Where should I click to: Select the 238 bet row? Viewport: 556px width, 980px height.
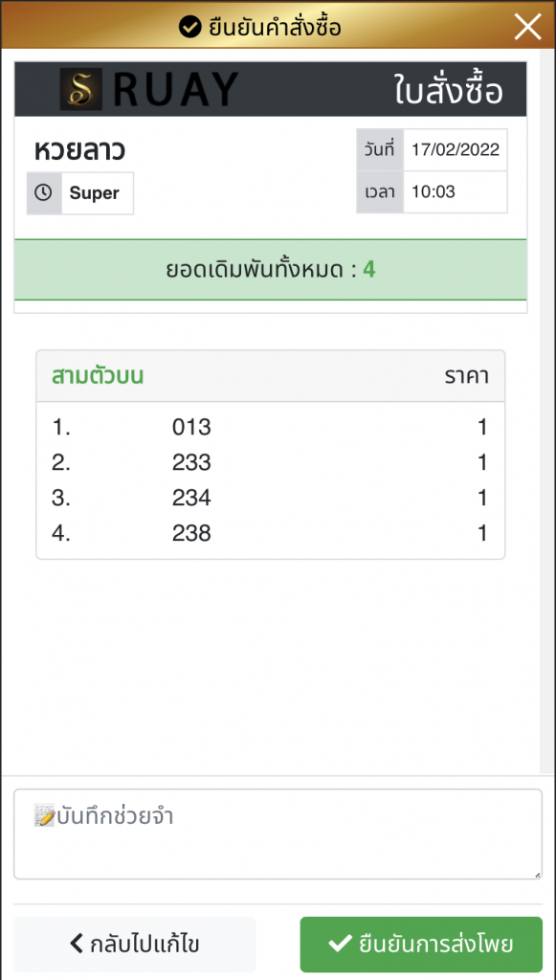(x=270, y=533)
